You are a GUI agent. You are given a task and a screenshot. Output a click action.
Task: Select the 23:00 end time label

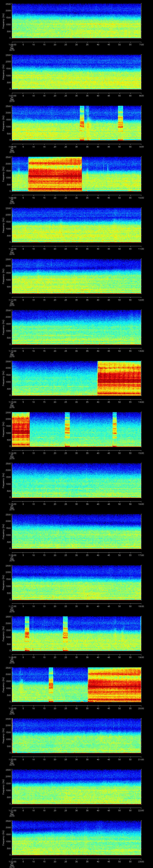pos(141,861)
